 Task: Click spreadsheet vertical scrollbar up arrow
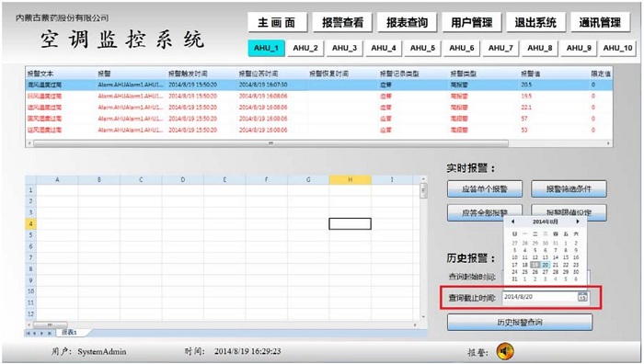click(423, 179)
